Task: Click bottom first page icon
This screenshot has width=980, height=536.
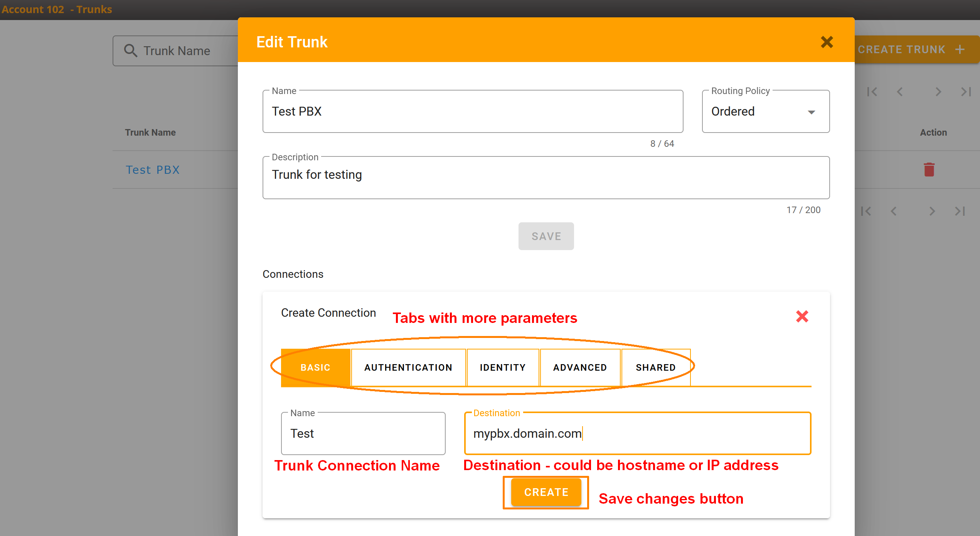Action: 866,211
